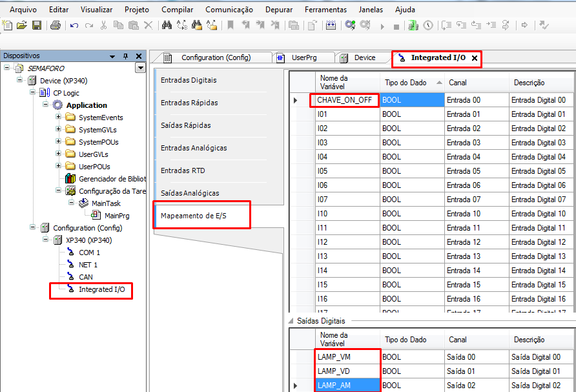The width and height of the screenshot is (576, 392).
Task: Click the find binoculars icon
Action: (167, 26)
